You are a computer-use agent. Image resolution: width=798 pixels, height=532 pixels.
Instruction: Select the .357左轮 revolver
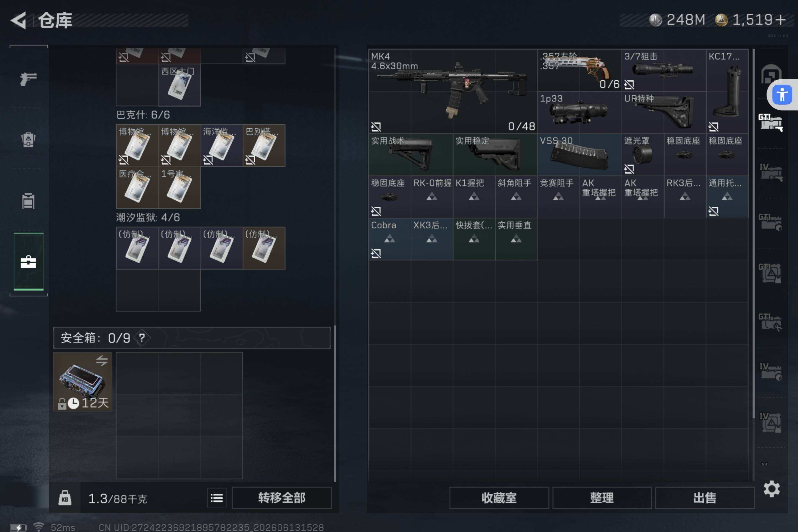[579, 70]
